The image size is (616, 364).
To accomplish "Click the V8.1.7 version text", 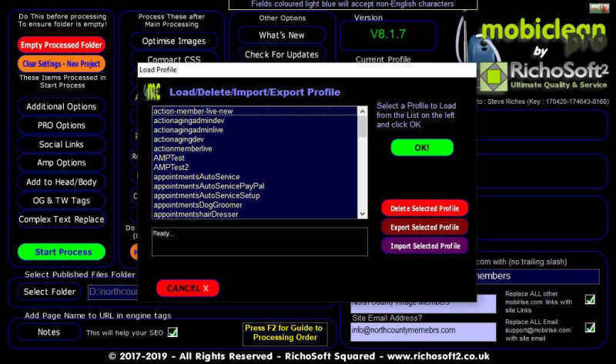I will click(x=388, y=34).
